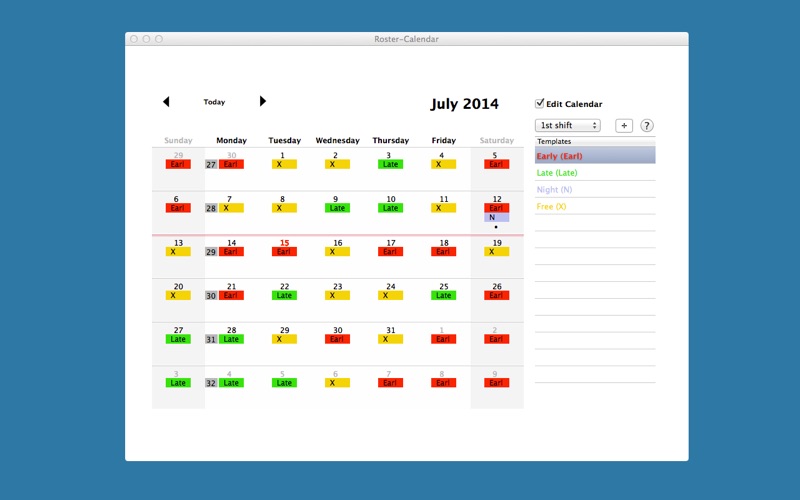Click the red Earl shift on July 15
This screenshot has height=500, width=800.
click(284, 252)
